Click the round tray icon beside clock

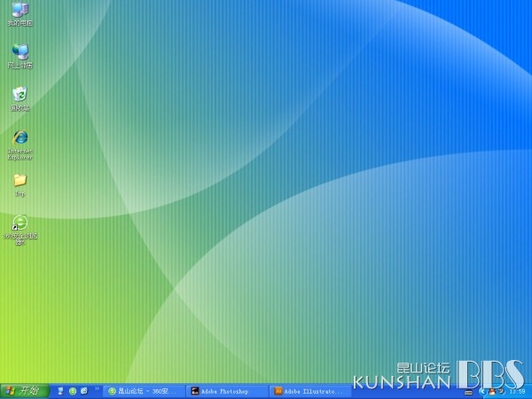(x=501, y=392)
